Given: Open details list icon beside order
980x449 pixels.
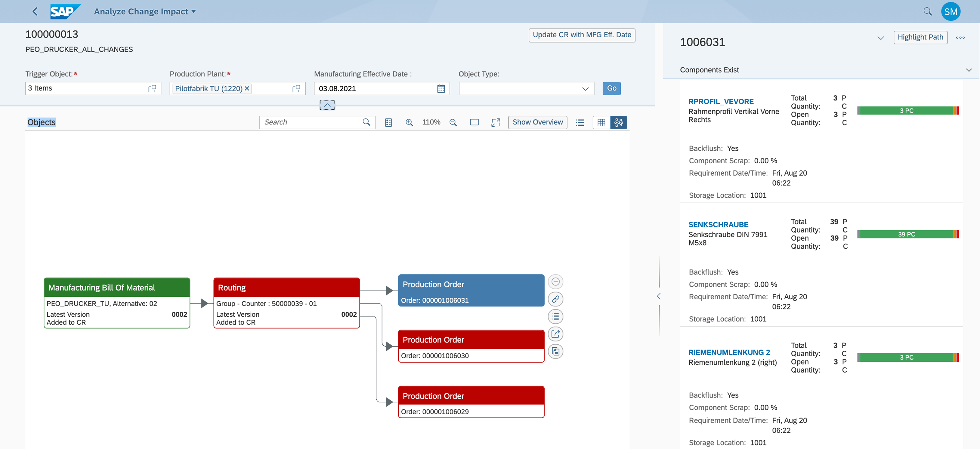Looking at the screenshot, I should tap(555, 317).
